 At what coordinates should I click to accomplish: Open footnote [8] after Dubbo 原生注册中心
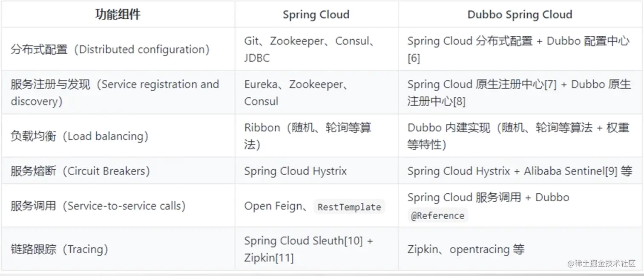point(459,102)
